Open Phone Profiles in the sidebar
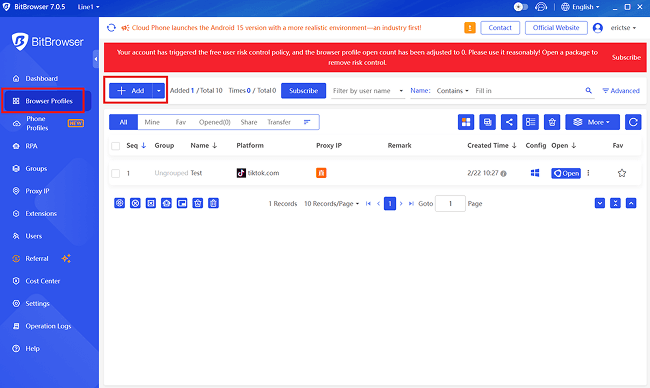Screen dimensions: 650x388 (37, 123)
